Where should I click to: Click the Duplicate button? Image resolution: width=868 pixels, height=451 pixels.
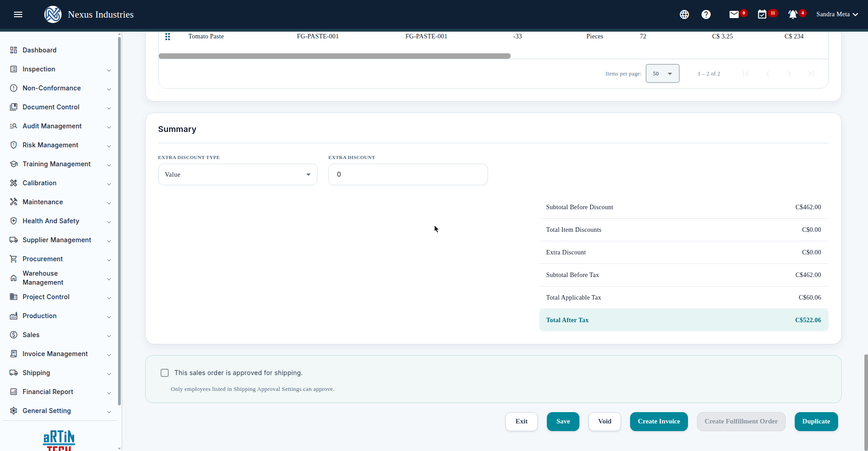(816, 422)
